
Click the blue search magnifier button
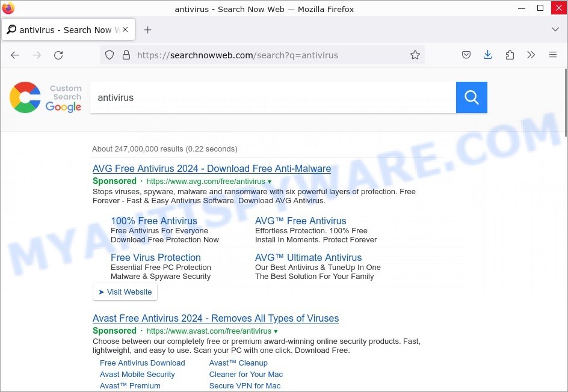pos(471,97)
